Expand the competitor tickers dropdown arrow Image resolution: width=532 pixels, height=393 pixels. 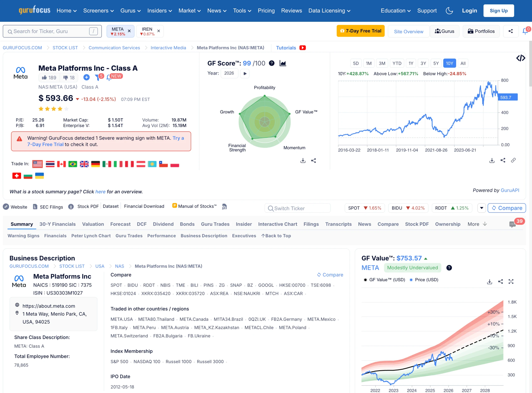[x=481, y=208]
